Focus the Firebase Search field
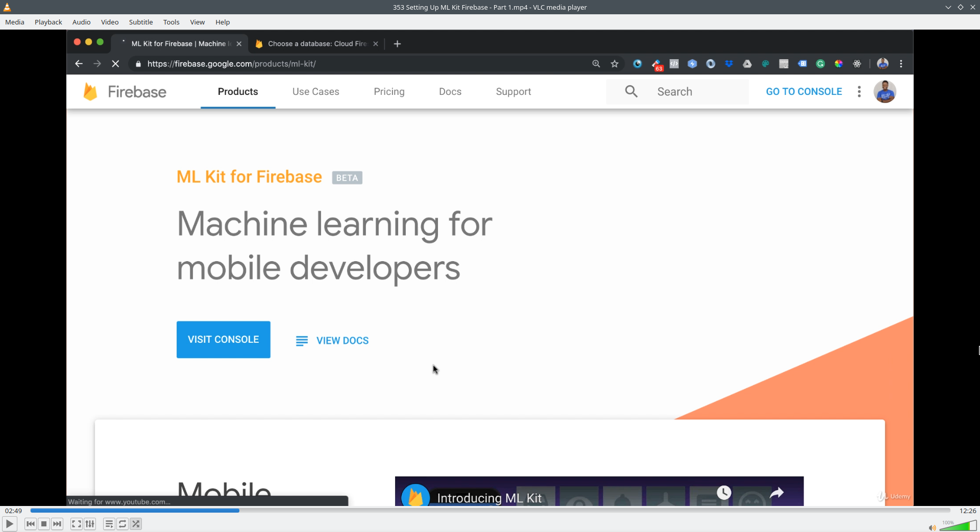This screenshot has height=532, width=980. pos(677,92)
